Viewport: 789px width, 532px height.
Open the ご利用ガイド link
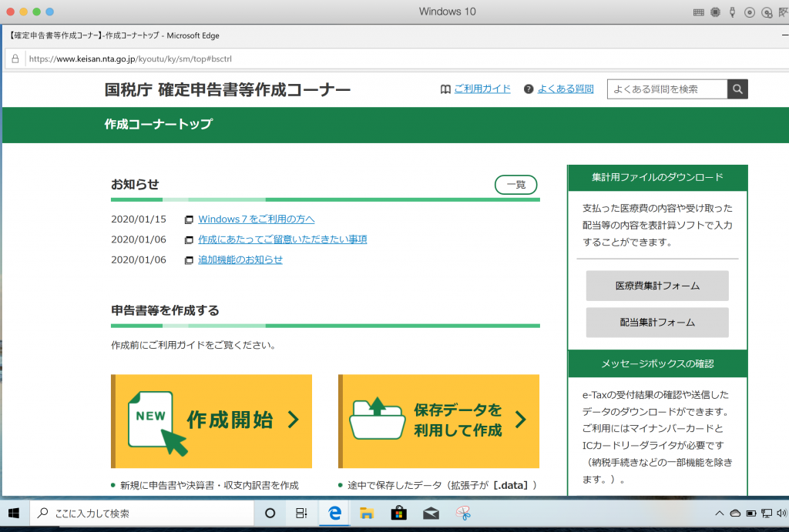[482, 89]
